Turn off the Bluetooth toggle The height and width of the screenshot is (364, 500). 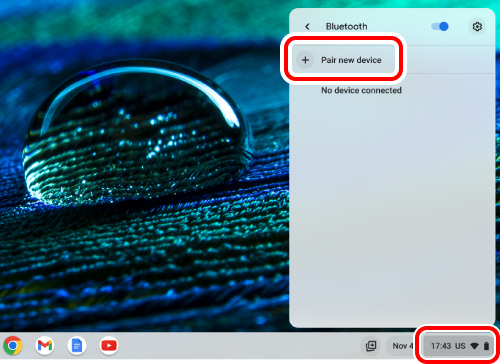[x=440, y=26]
